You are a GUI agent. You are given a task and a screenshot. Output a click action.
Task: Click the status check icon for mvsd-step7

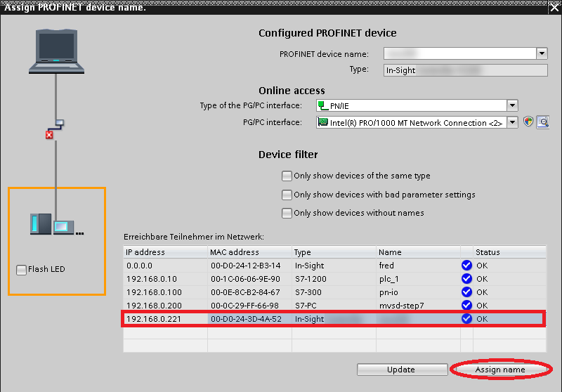coord(466,306)
